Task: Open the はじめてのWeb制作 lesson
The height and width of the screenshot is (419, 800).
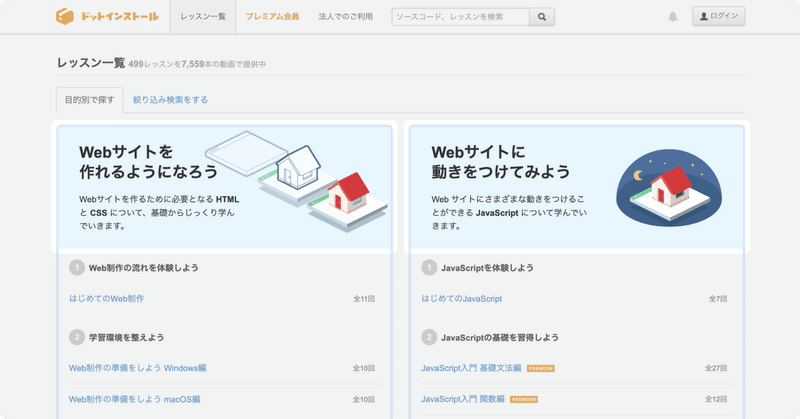Action: tap(107, 299)
